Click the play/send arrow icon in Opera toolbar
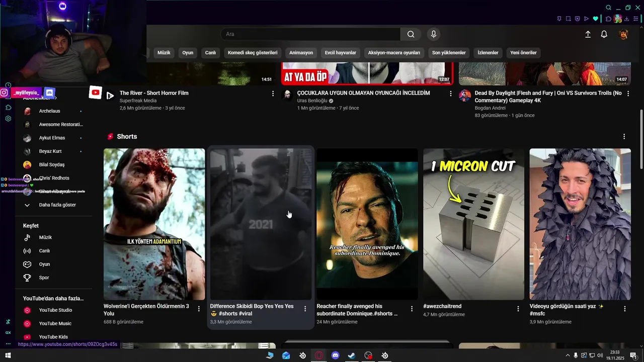644x362 pixels. click(587, 19)
